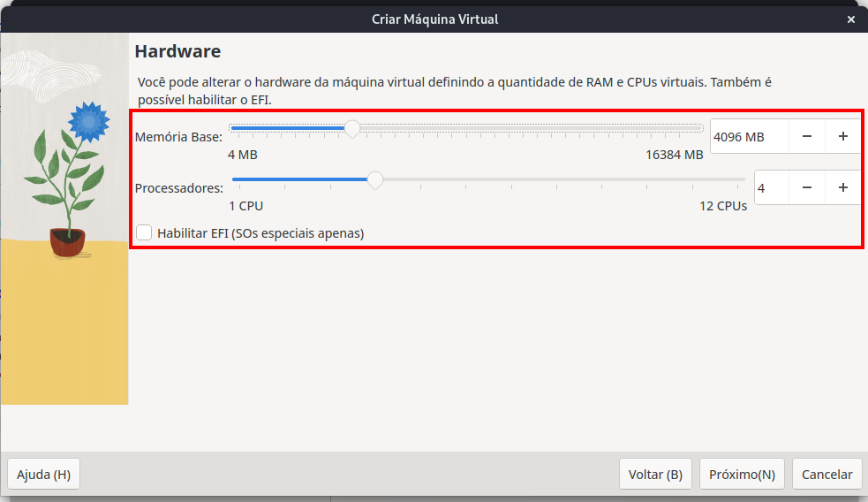This screenshot has width=868, height=502.
Task: Click the Criar Máquina Virtual title bar
Action: point(434,19)
